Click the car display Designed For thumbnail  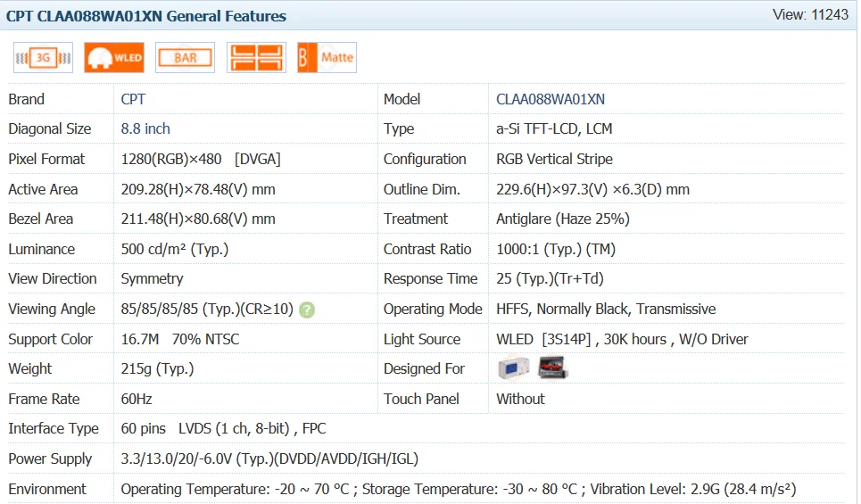pyautogui.click(x=552, y=368)
